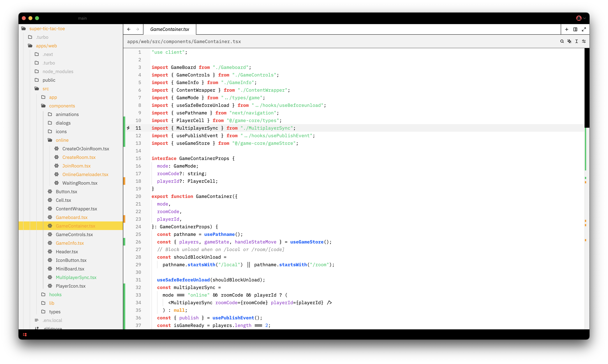The image size is (608, 364).
Task: Click the red logo icon in status bar
Action: pos(25,334)
